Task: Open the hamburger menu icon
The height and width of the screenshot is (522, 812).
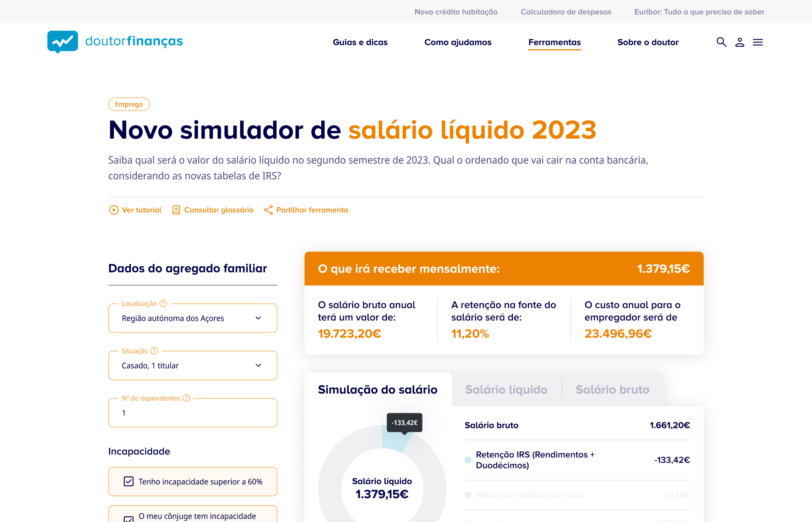Action: point(758,42)
